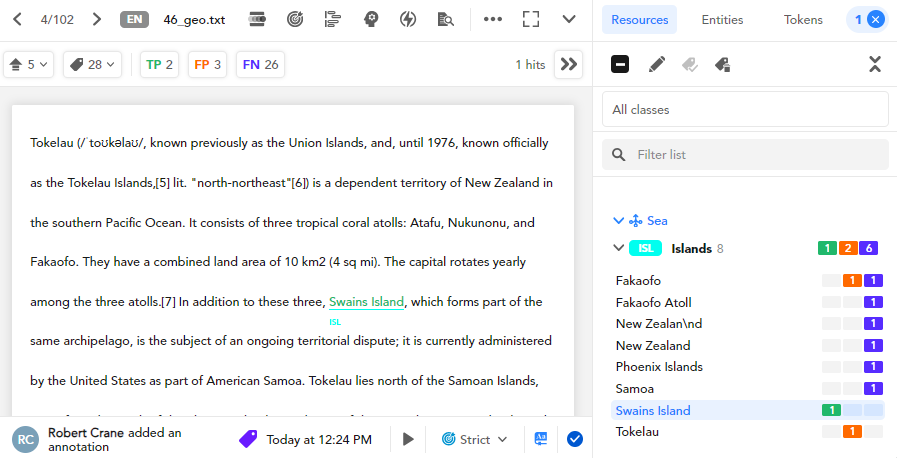The width and height of the screenshot is (897, 458).
Task: Click the lightning bolt icon
Action: (x=407, y=19)
